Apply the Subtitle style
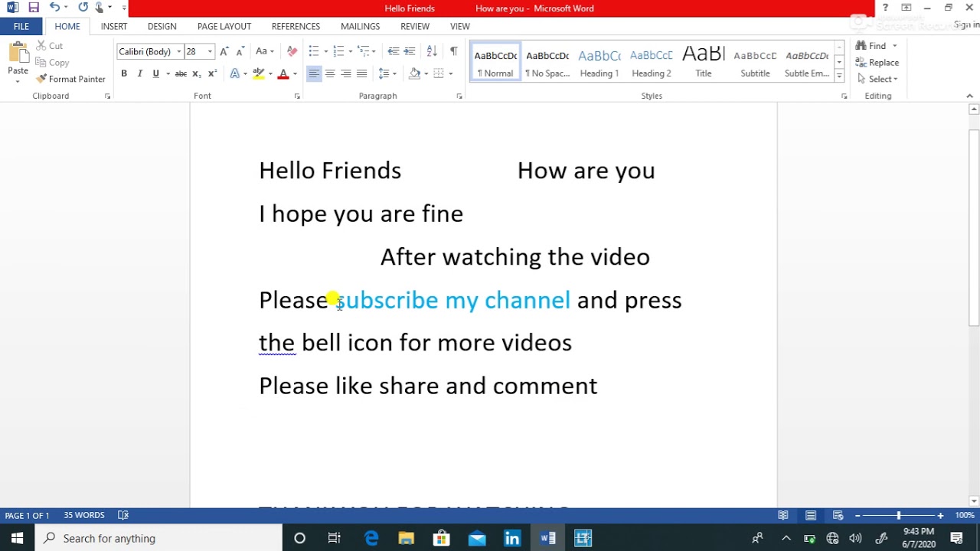Viewport: 980px width, 551px height. click(x=755, y=62)
